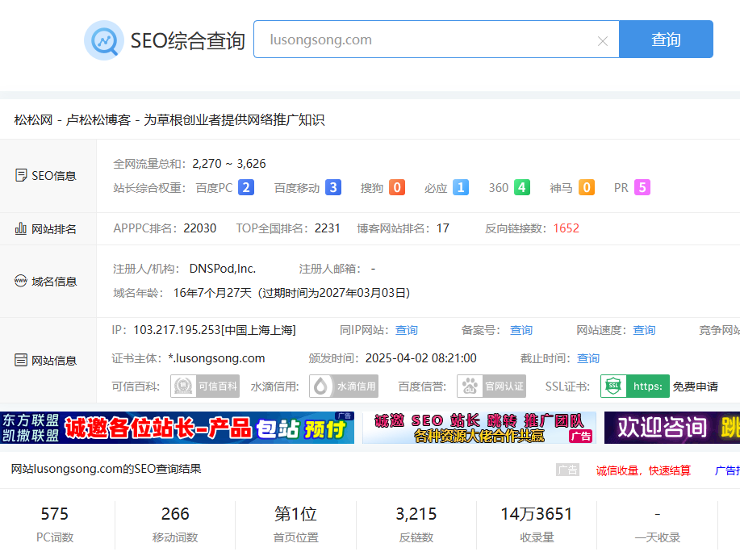Click the 百度移动 weight badge 3
This screenshot has width=740, height=560.
[332, 188]
